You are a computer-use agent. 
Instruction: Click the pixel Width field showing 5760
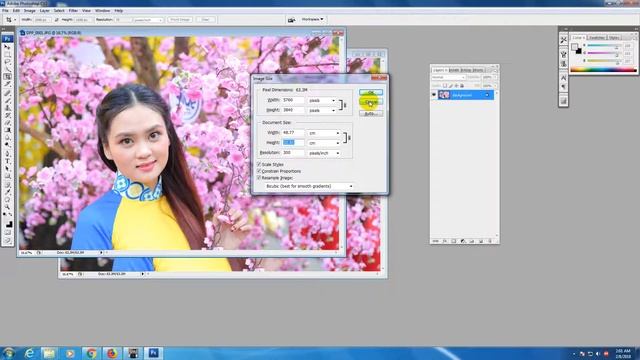click(x=293, y=100)
